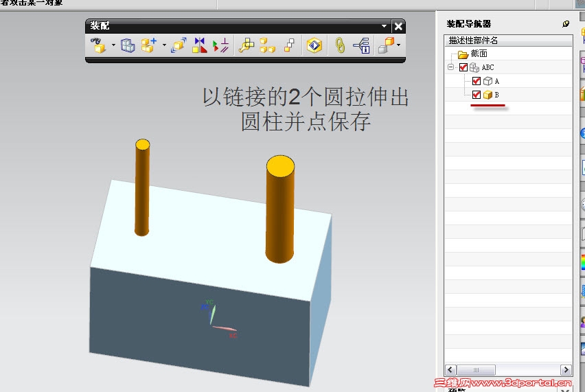
Task: Click the rainbow color sidebar icon
Action: (583, 262)
